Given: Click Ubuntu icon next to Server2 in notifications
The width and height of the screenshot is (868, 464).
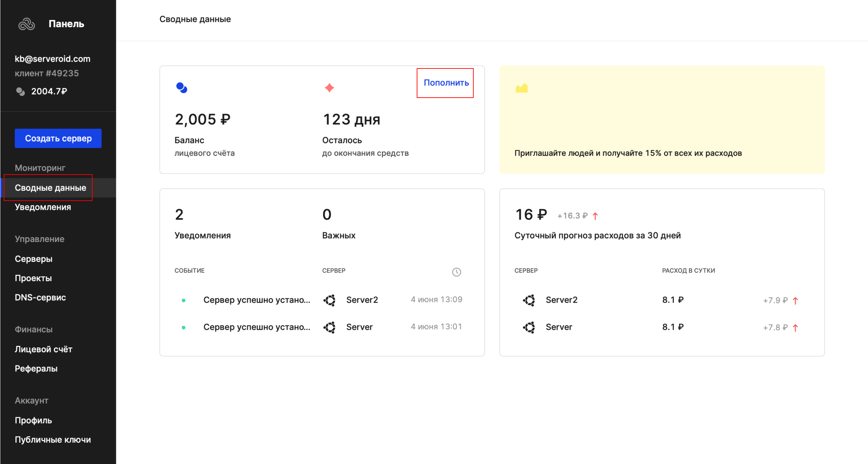Looking at the screenshot, I should [x=330, y=300].
